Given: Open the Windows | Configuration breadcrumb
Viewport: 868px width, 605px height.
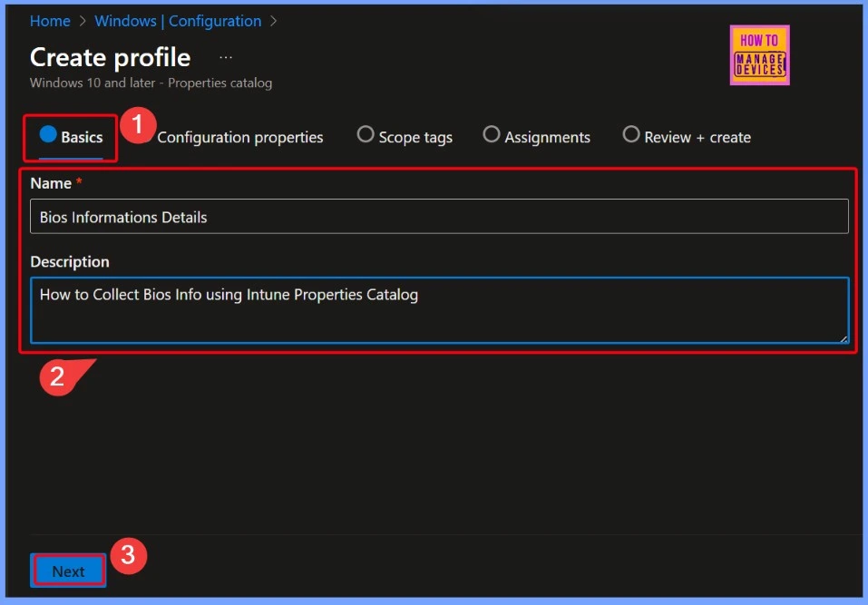Looking at the screenshot, I should point(178,21).
